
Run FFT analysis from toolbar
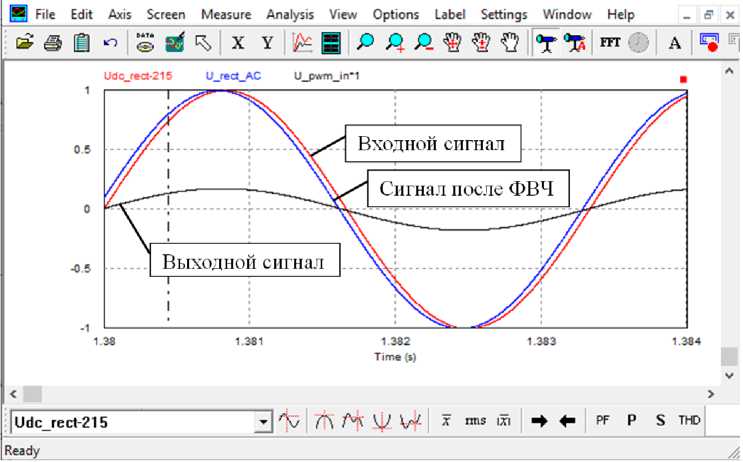609,42
